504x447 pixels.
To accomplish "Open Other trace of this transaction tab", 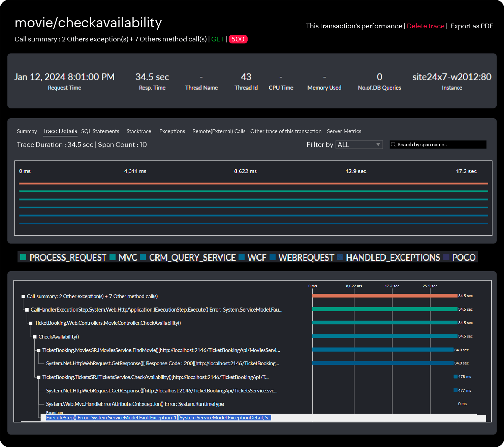I will pos(286,131).
